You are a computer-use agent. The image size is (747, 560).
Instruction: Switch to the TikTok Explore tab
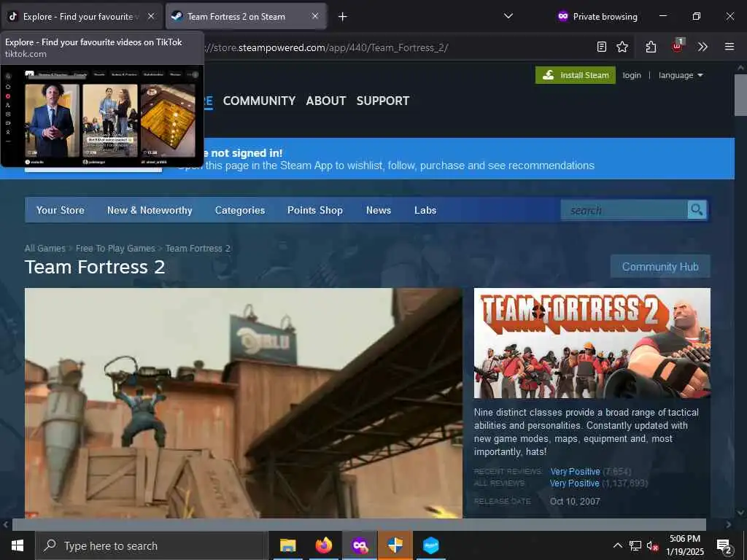(81, 16)
